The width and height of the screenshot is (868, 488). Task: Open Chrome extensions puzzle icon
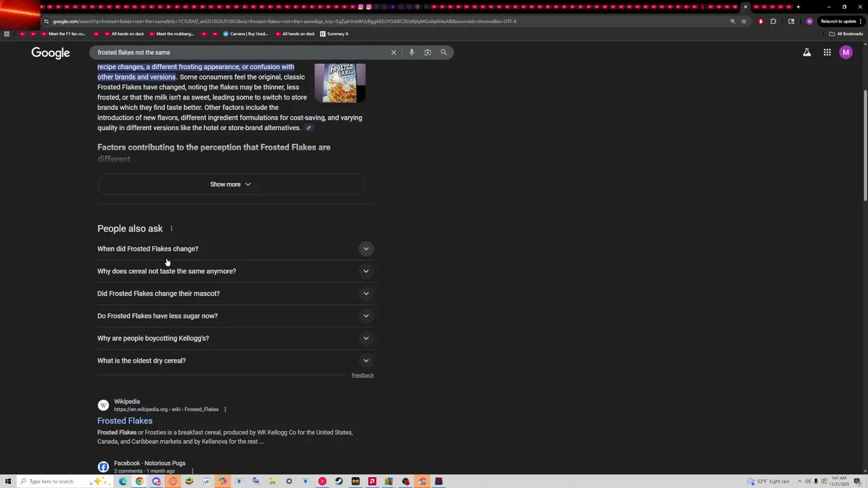(773, 21)
